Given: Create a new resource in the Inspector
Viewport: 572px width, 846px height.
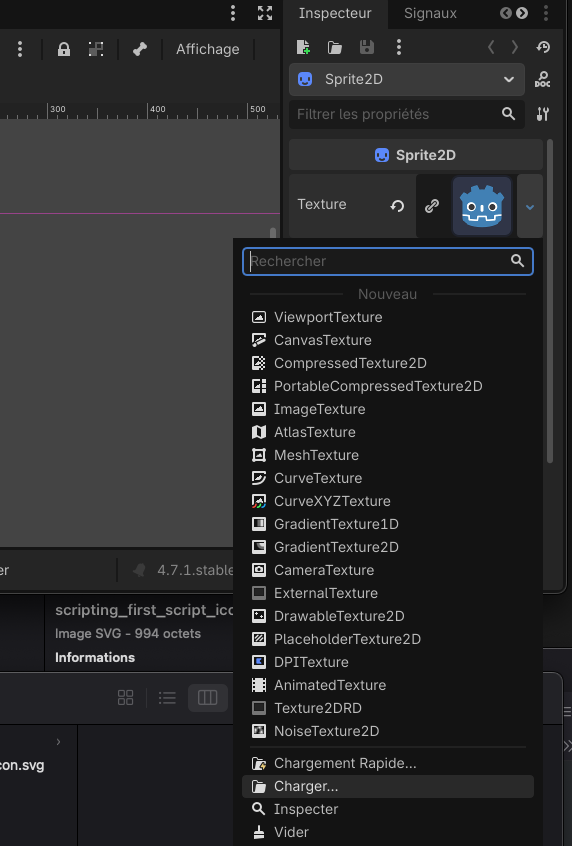Looking at the screenshot, I should pos(304,47).
